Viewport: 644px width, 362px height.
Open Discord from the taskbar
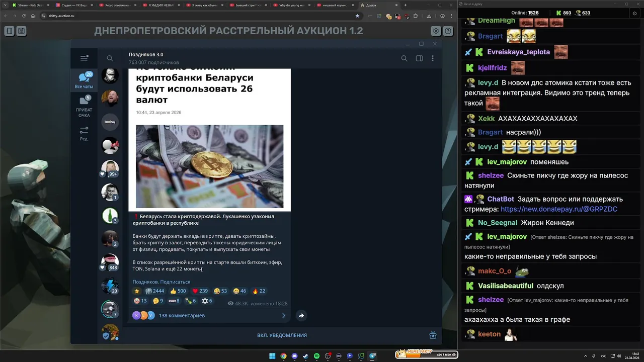[x=294, y=356]
